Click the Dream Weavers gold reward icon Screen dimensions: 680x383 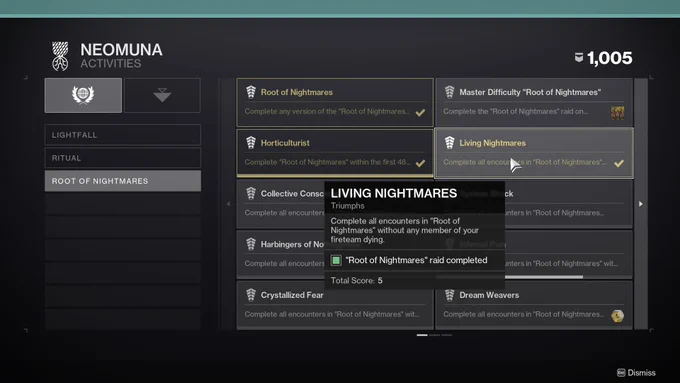click(618, 316)
